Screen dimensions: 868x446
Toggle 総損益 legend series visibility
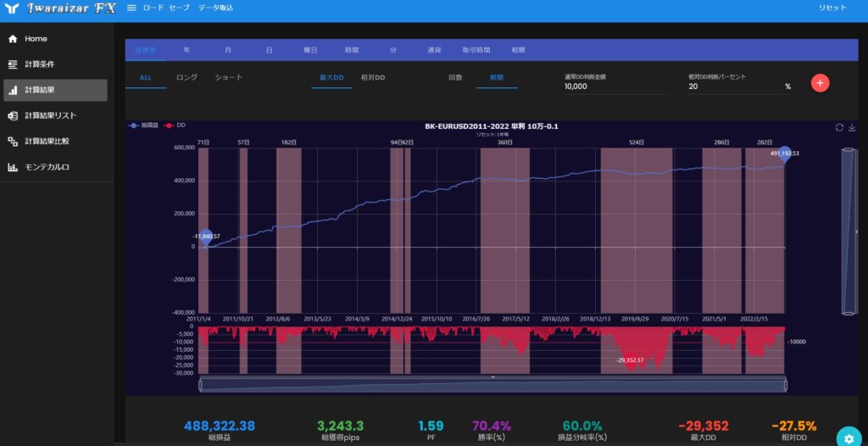143,125
